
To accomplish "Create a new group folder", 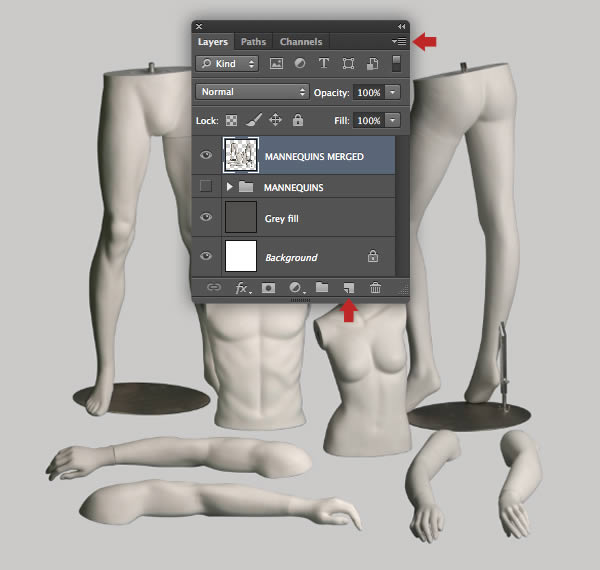I will pos(322,287).
